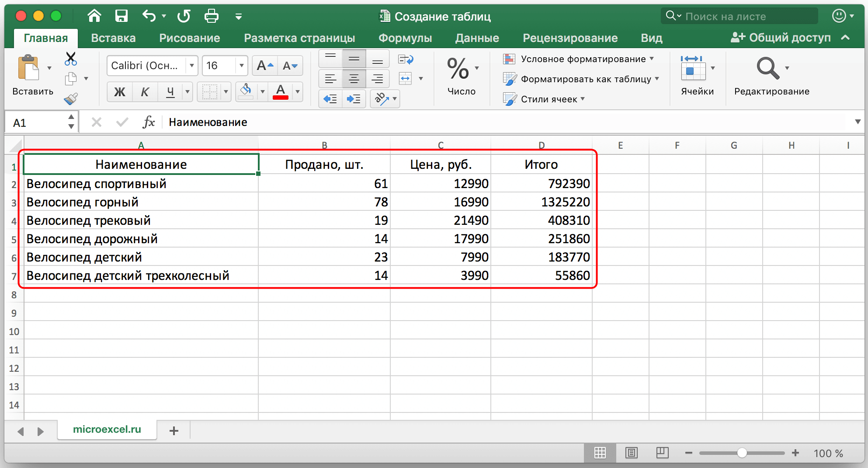Screen dimensions: 868x468
Task: Expand the font size dropdown
Action: 241,66
